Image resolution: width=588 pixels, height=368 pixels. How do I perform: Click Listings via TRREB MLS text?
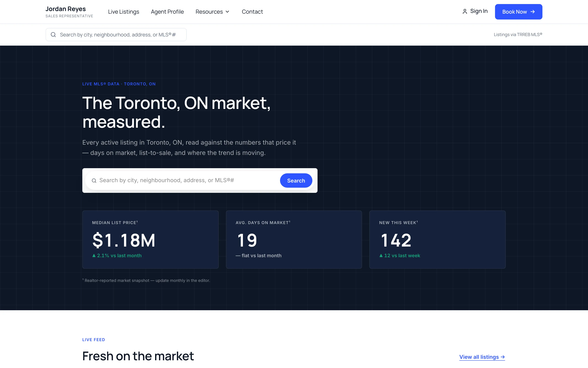pos(518,35)
